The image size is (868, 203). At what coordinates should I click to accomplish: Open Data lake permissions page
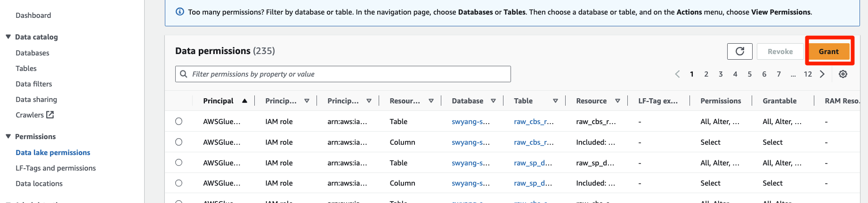click(x=53, y=153)
